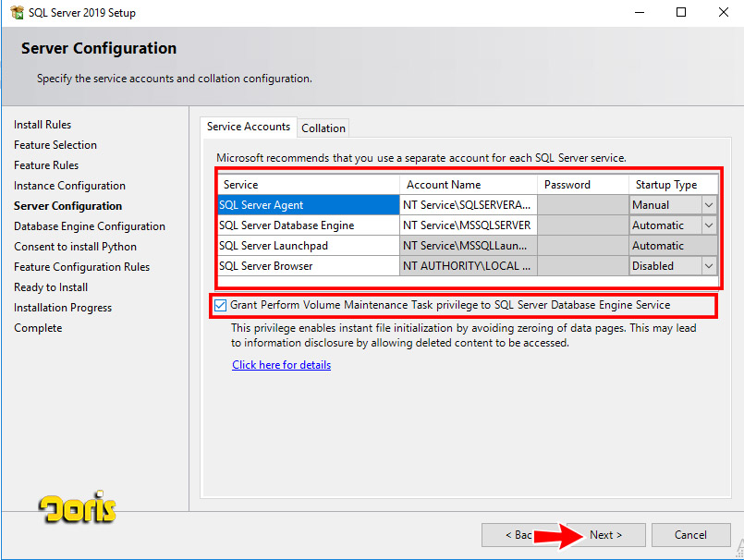Maximize the SQL Server 2019 Setup window
The width and height of the screenshot is (744, 560).
click(x=681, y=12)
